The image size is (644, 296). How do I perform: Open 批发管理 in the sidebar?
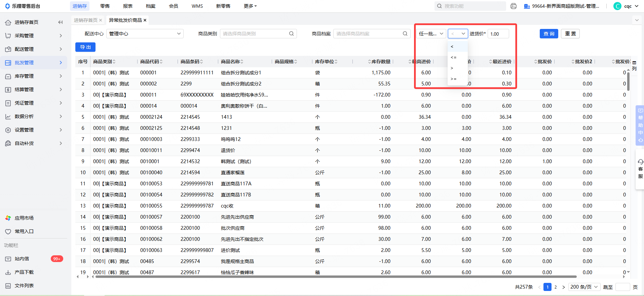(34, 63)
